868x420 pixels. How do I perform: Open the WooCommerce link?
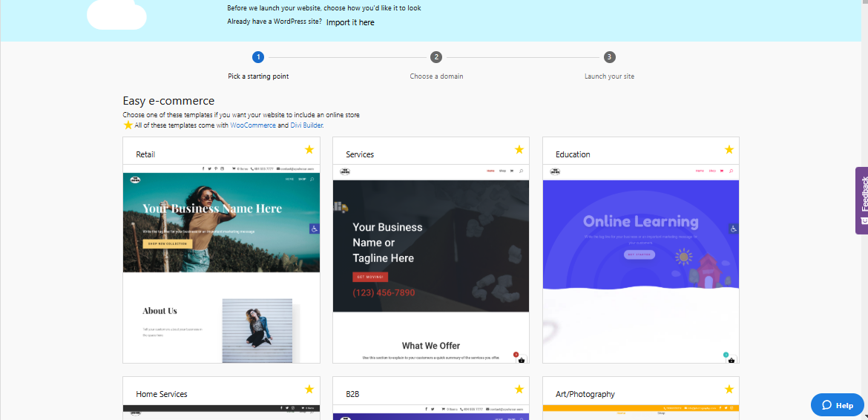click(x=253, y=125)
